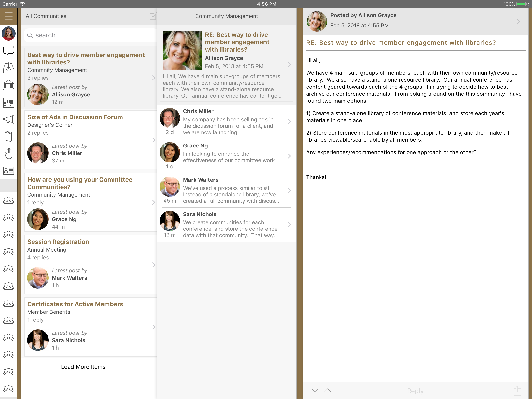Image resolution: width=532 pixels, height=399 pixels.
Task: Click the search magnifier icon
Action: click(30, 35)
